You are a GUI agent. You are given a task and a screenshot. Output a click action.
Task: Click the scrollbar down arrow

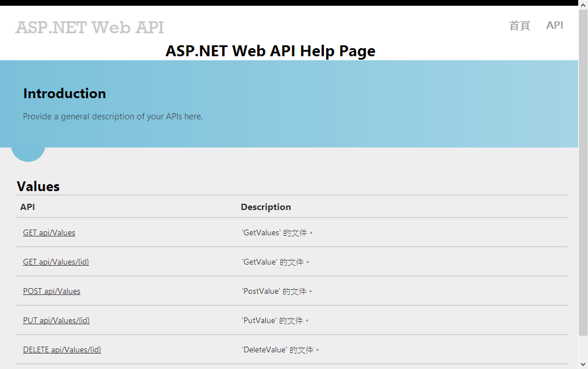tap(583, 364)
